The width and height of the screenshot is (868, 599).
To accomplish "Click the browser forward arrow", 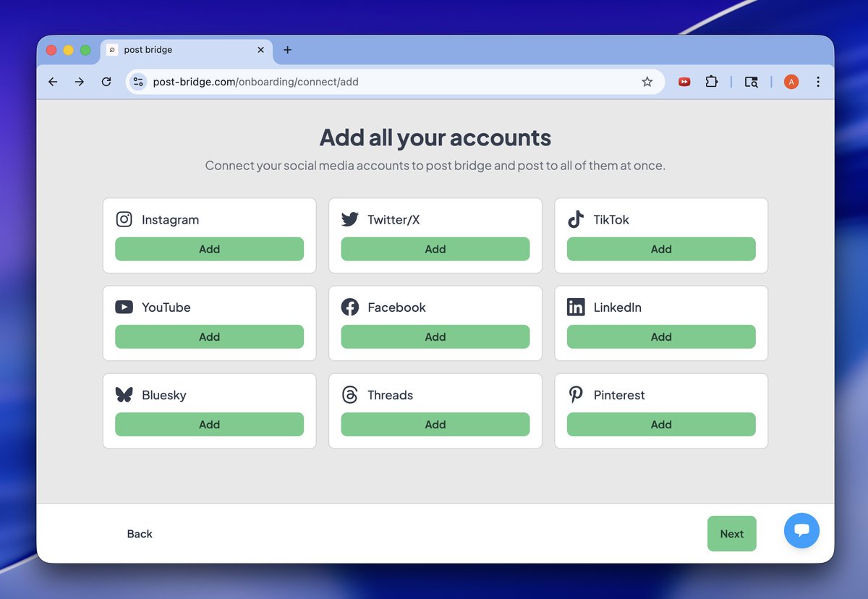I will [80, 82].
